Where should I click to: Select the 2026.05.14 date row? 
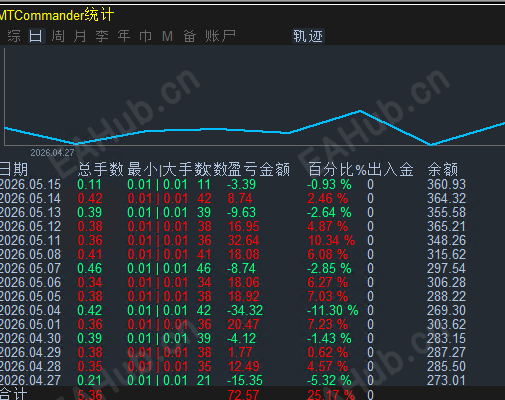[30, 198]
